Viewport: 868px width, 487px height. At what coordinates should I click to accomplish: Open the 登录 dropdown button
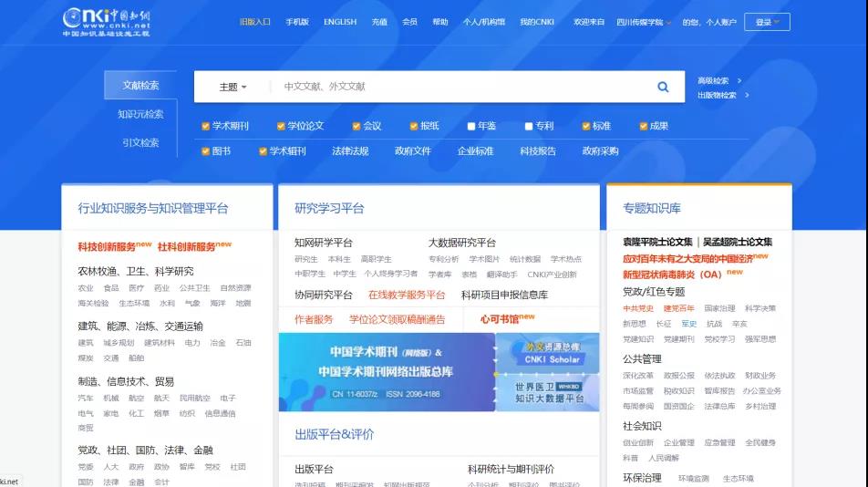tap(767, 22)
